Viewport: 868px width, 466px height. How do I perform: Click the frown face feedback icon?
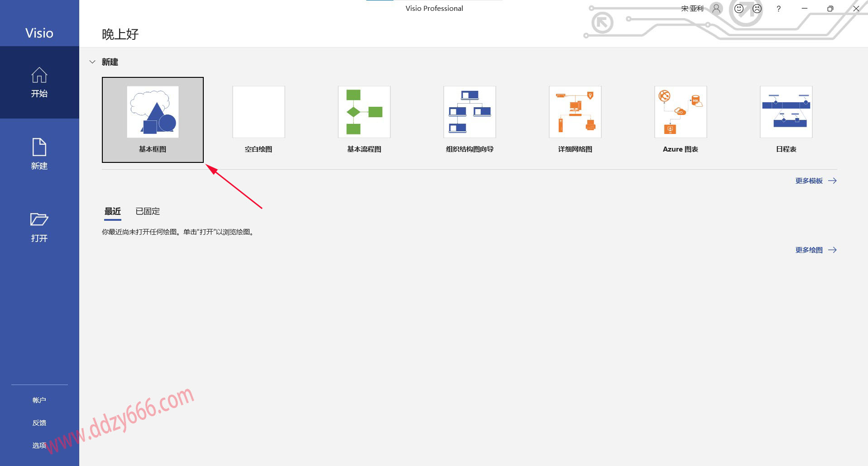pos(757,8)
